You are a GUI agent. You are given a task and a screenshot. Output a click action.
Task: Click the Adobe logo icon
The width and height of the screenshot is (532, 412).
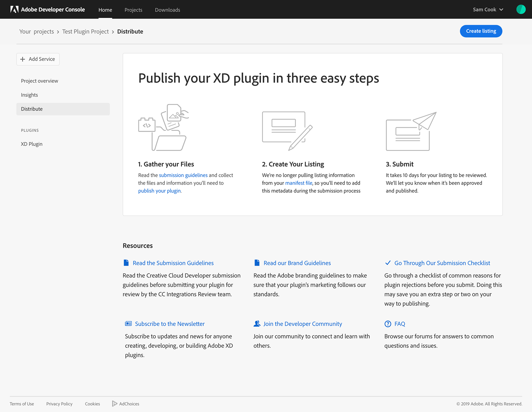point(14,9)
